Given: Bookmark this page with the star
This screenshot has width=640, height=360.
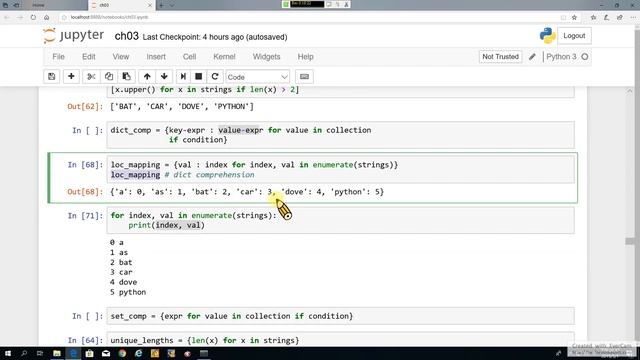Looking at the screenshot, I should [x=574, y=17].
